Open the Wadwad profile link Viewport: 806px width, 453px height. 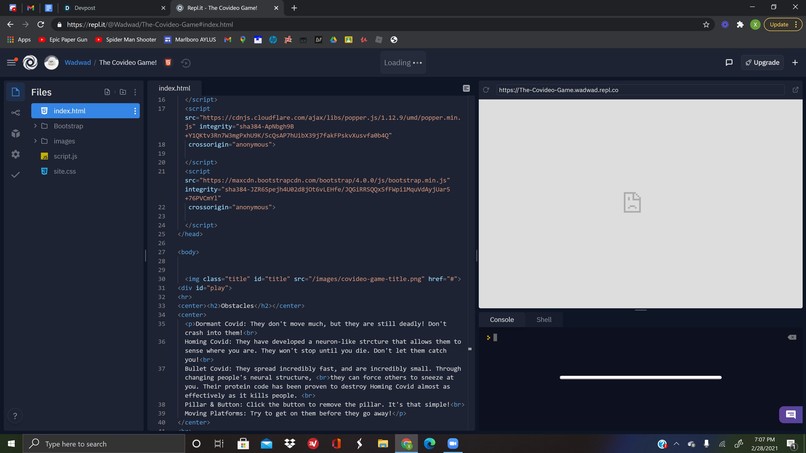pyautogui.click(x=78, y=62)
